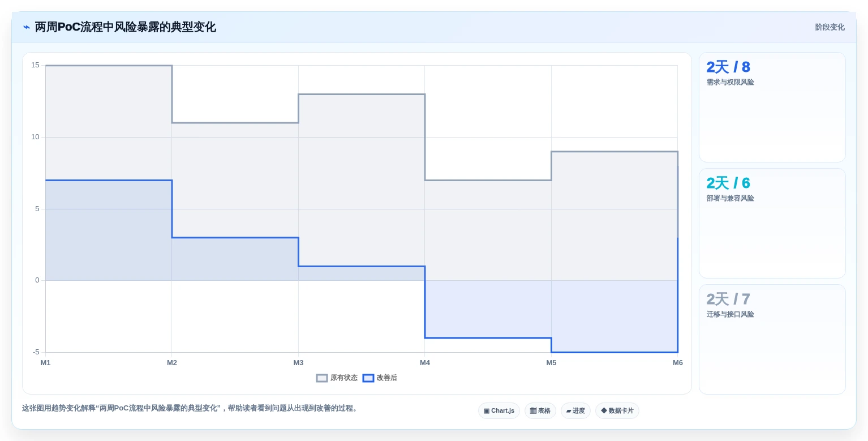Toggle the 原有状态 legend series
This screenshot has height=441, width=868.
(x=337, y=378)
